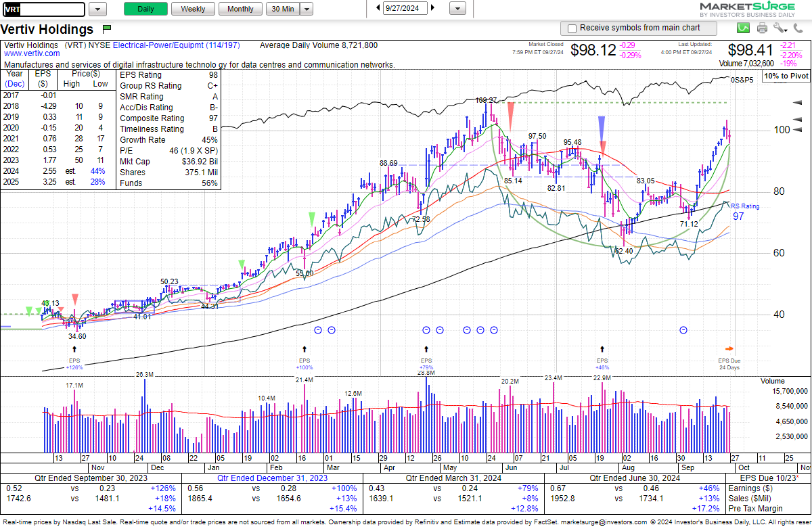812x529 pixels.
Task: Open the green chart icon in toolbar
Action: (744, 28)
